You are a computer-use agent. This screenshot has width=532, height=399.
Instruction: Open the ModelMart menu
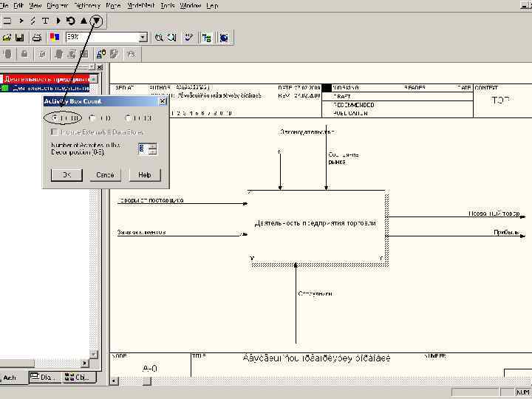pos(141,6)
